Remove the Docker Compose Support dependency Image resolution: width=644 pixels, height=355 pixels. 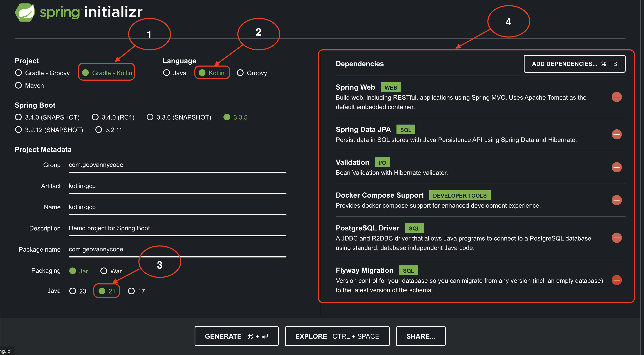point(617,200)
